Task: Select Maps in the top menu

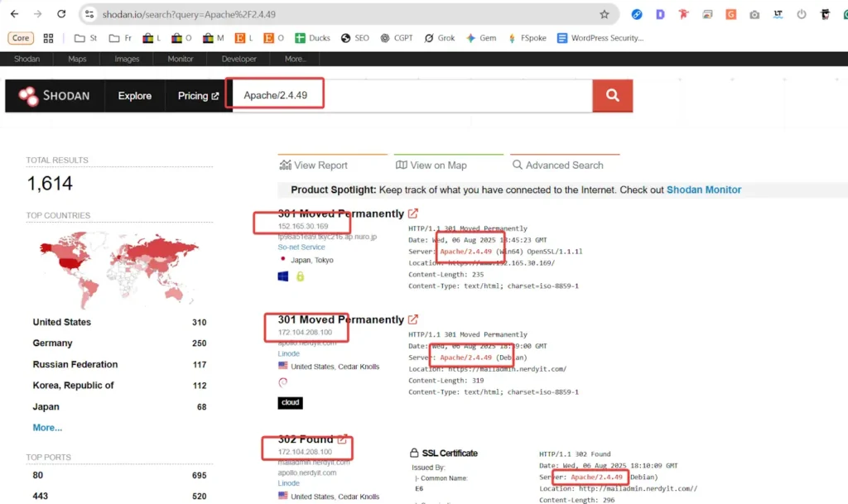Action: point(77,59)
